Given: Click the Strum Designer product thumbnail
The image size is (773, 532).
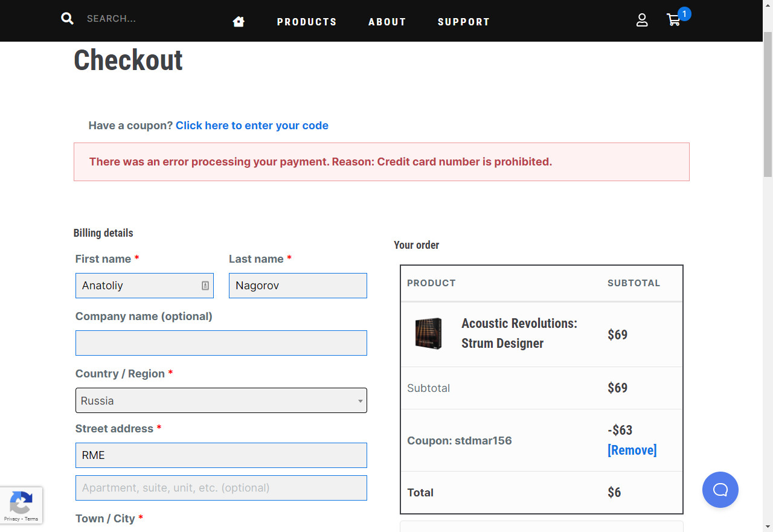Looking at the screenshot, I should click(x=428, y=333).
